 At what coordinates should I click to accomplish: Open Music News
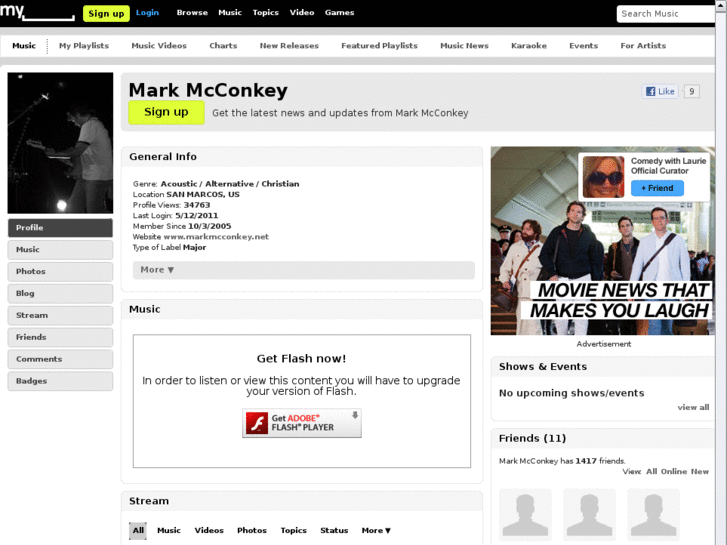tap(464, 45)
